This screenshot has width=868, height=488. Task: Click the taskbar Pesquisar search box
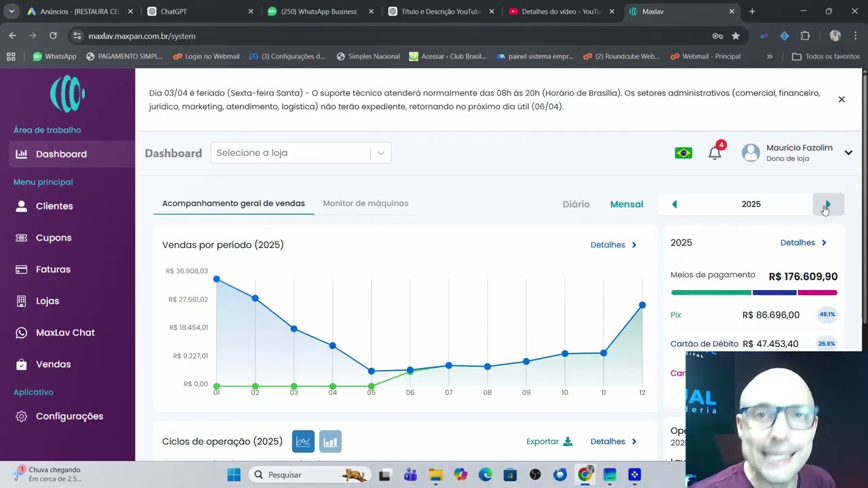309,474
